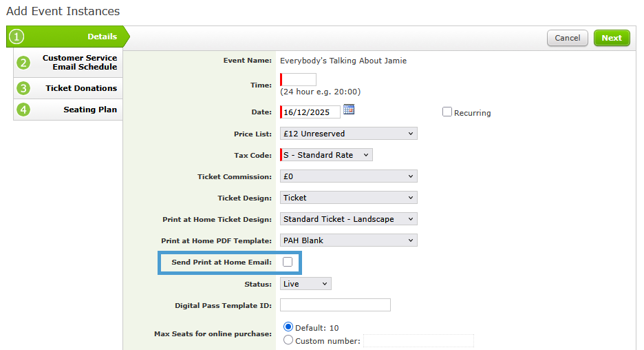Click the step 3 circle icon
Image resolution: width=644 pixels, height=350 pixels.
pos(24,88)
